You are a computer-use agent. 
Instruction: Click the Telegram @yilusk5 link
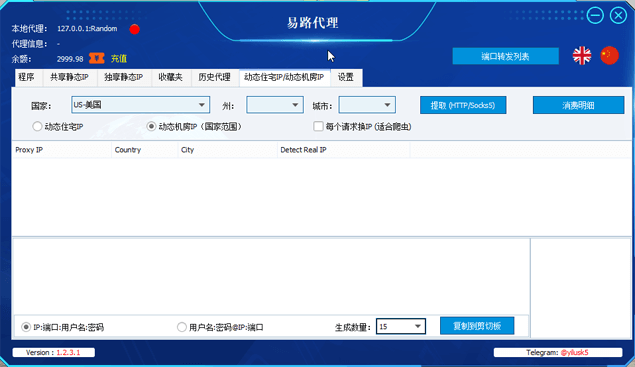(574, 352)
